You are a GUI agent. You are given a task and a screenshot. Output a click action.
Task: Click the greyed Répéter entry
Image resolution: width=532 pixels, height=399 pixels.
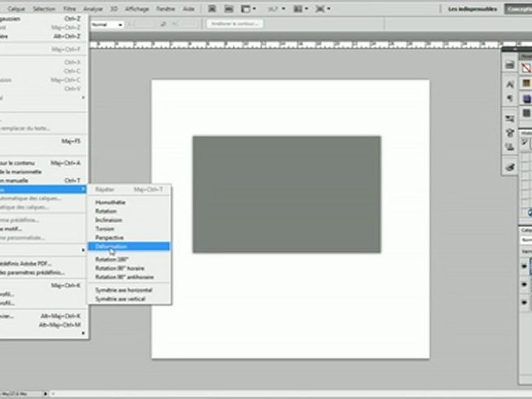129,190
